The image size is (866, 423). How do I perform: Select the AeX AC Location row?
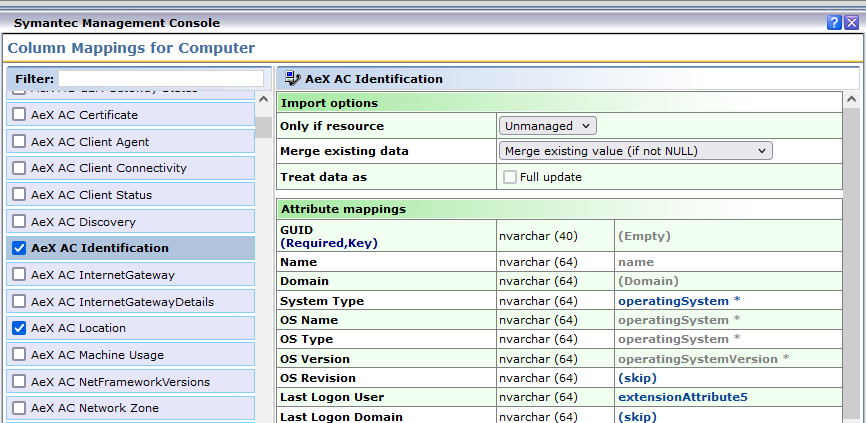click(131, 328)
